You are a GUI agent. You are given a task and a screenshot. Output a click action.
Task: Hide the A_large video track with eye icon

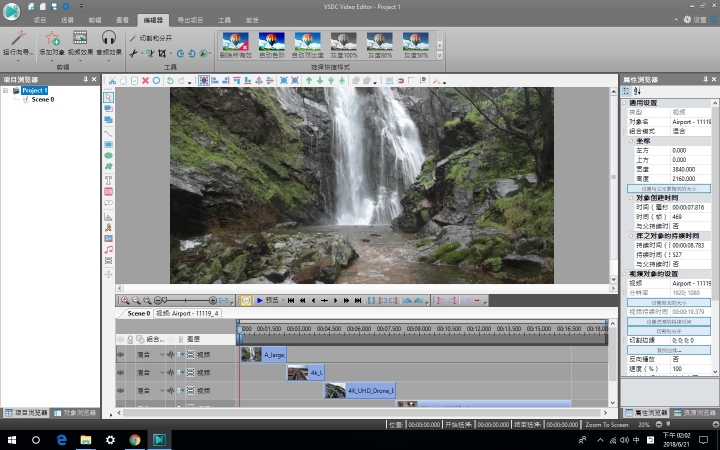[121, 354]
